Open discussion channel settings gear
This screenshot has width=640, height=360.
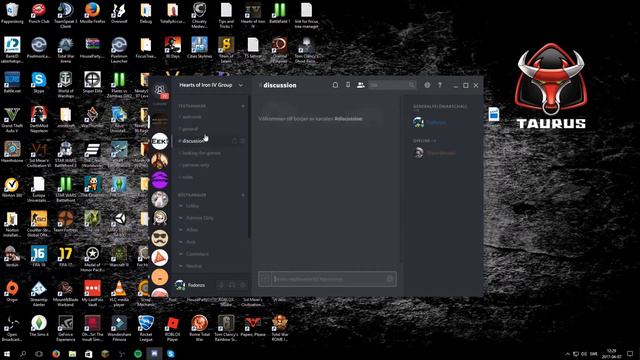[x=242, y=141]
